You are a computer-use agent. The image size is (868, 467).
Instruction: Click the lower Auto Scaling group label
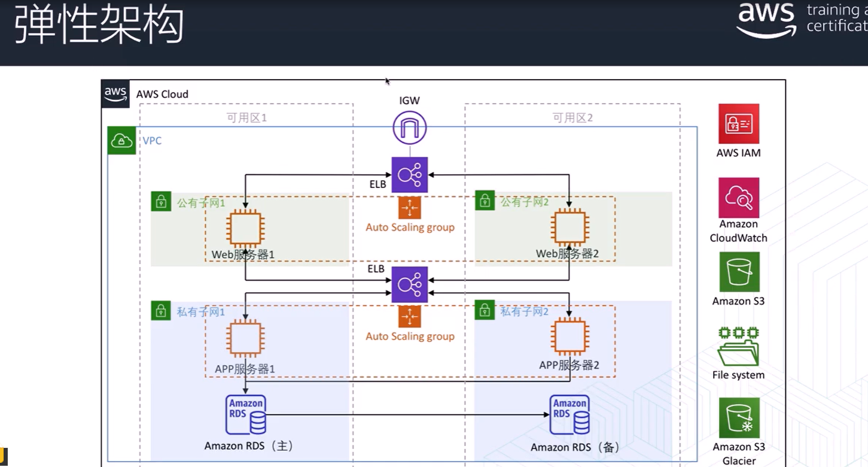(x=410, y=336)
